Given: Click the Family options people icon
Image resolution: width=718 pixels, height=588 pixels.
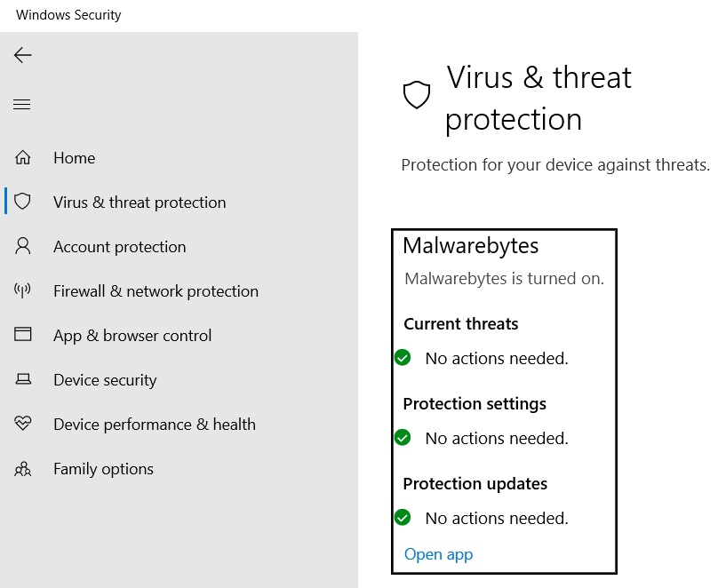Looking at the screenshot, I should 22,469.
